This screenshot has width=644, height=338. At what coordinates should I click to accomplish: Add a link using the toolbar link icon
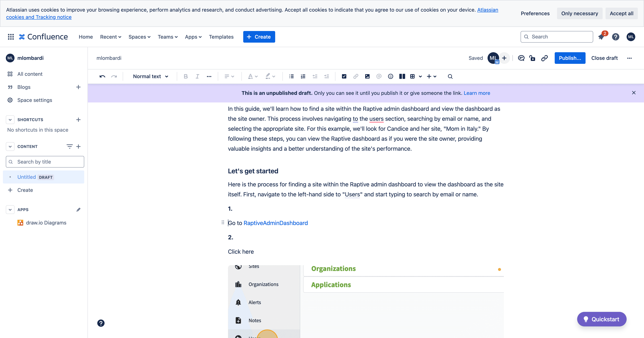pos(356,77)
